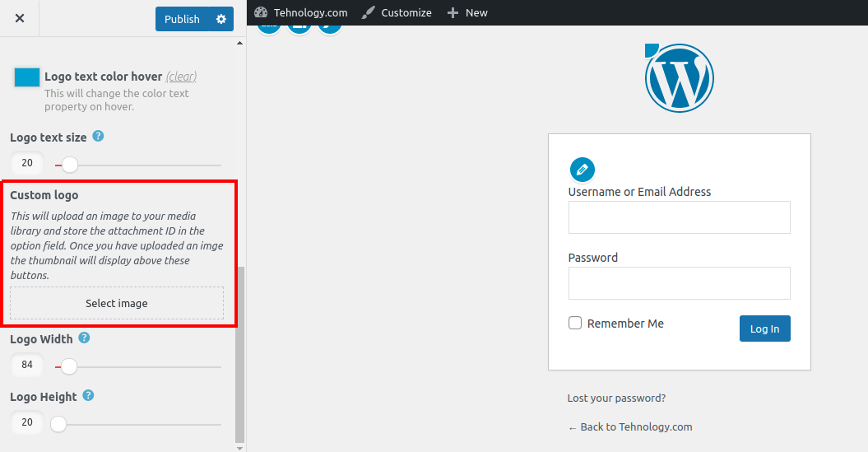Click the Log In button
Screen dimensions: 868x452
[765, 329]
